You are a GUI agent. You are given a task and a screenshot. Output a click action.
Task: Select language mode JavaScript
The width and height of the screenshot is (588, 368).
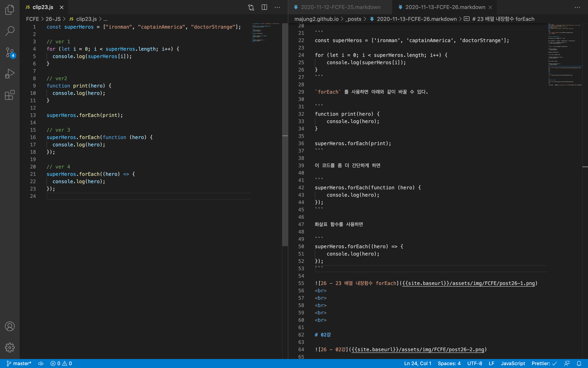pyautogui.click(x=513, y=363)
